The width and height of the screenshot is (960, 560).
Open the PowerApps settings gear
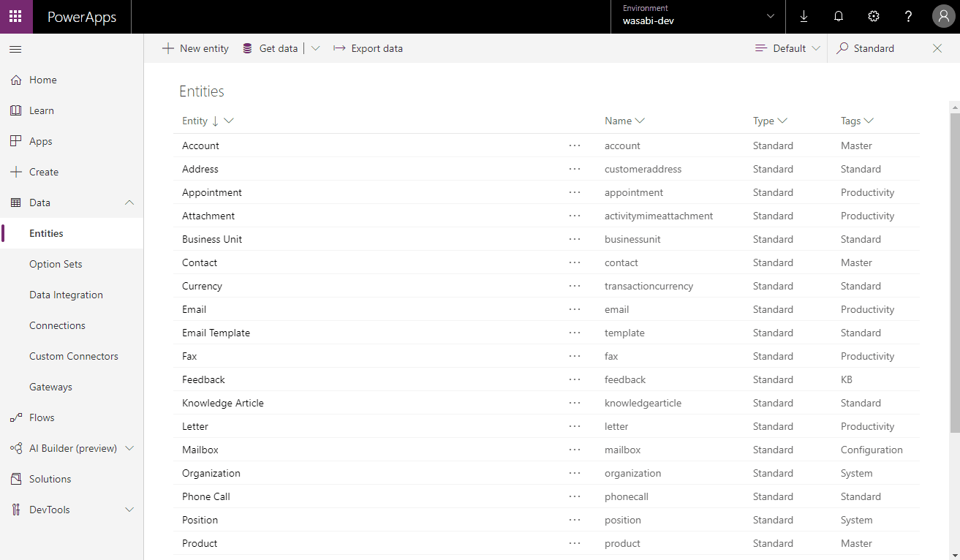[874, 16]
